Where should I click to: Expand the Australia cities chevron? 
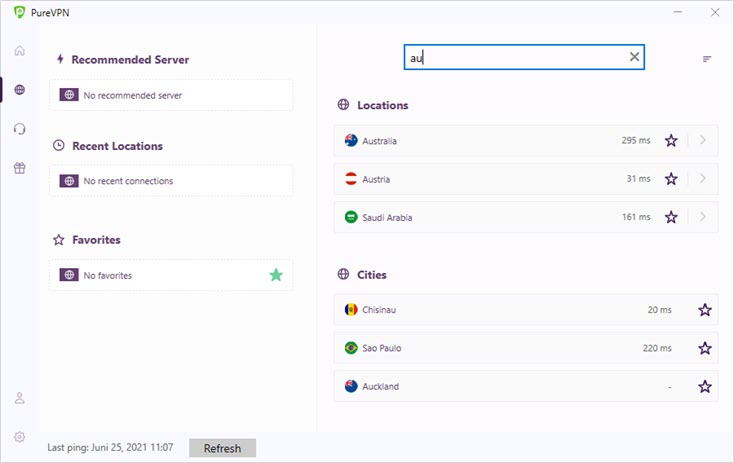[703, 140]
